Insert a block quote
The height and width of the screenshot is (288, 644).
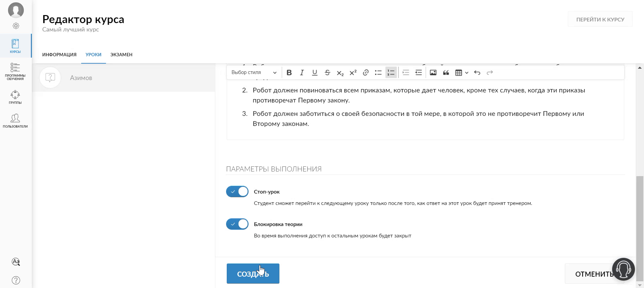pos(446,73)
